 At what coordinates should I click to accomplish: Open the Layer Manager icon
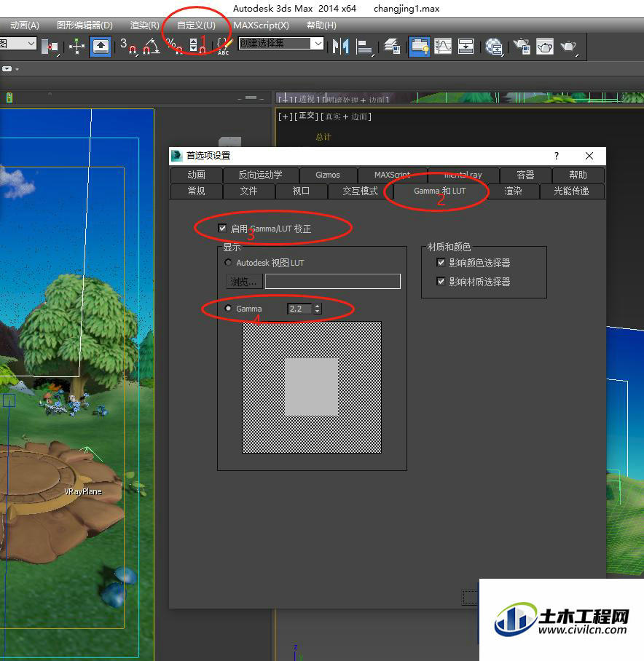tap(392, 47)
